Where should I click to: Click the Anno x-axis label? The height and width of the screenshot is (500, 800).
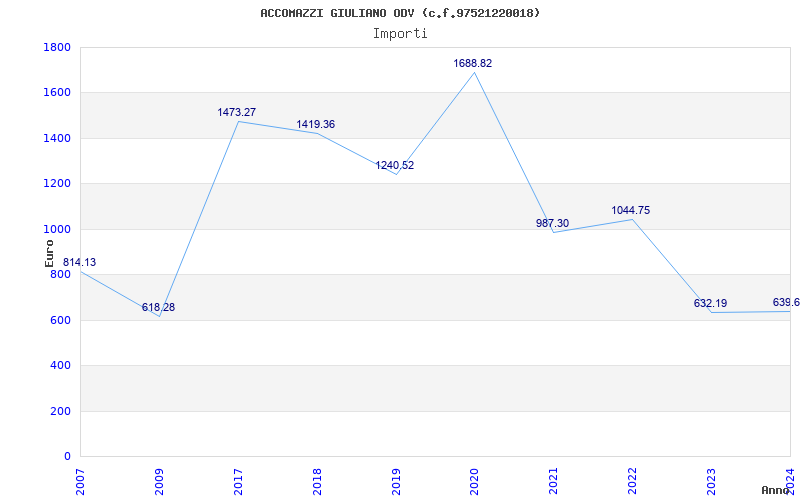[x=775, y=490]
